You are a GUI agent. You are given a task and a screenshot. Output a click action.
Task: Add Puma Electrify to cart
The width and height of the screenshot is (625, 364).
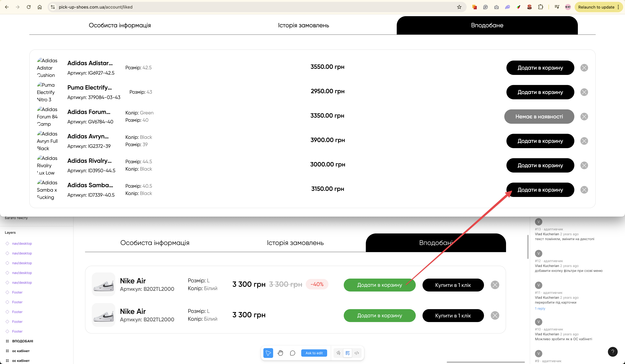540,92
